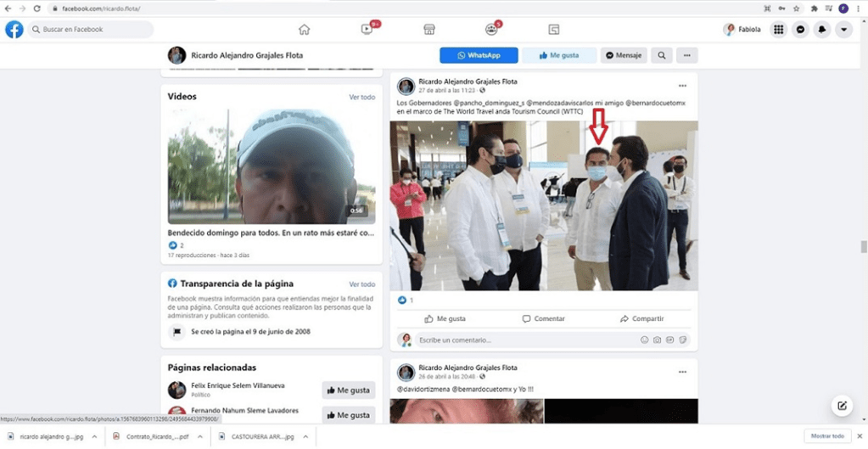Click the blue WhatsApp button

click(479, 55)
